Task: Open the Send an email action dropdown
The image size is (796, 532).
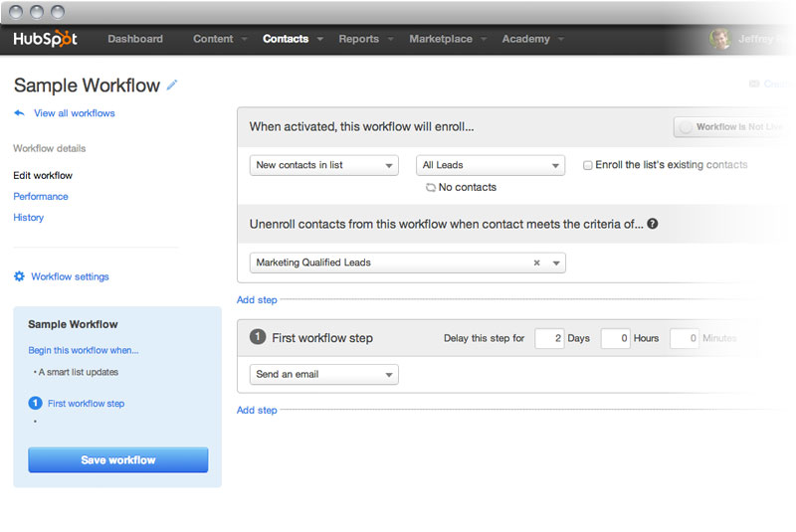Action: coord(323,375)
